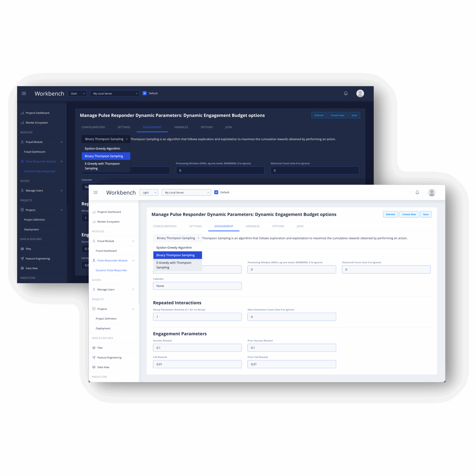Focus Success Reward field in light window
476x476 pixels.
pyautogui.click(x=197, y=348)
